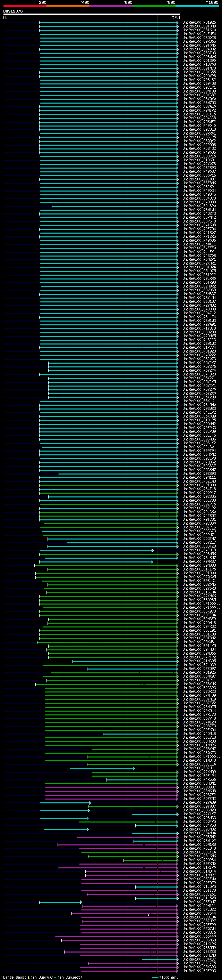Image resolution: width=222 pixels, height=980 pixels.
Task: Select hit label UniRef100_O65026
Action: pyautogui.click(x=199, y=38)
